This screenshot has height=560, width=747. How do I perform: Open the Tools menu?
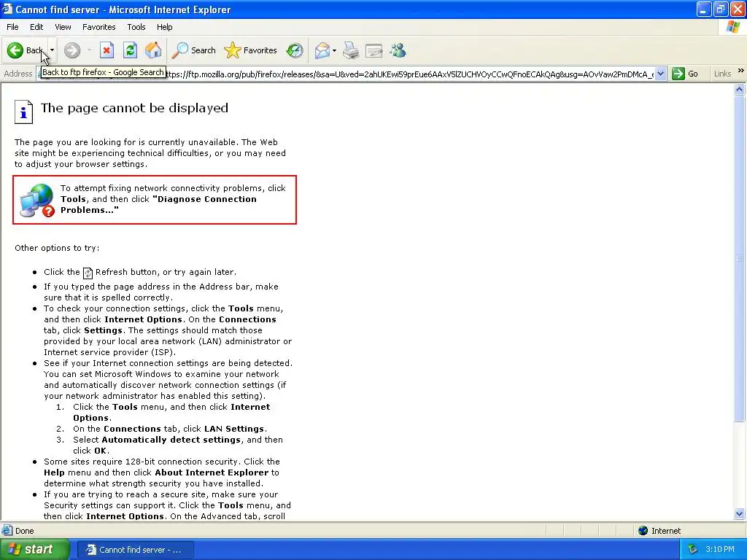[x=136, y=27]
